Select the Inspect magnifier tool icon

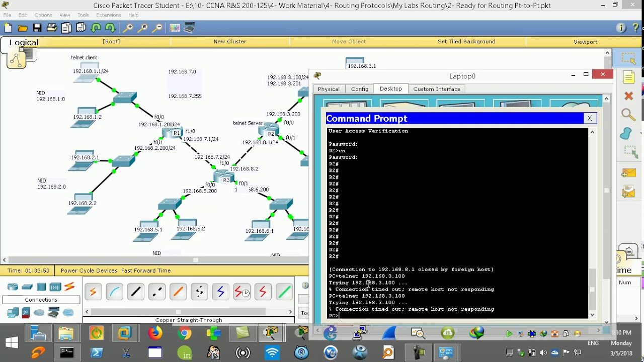(x=628, y=115)
